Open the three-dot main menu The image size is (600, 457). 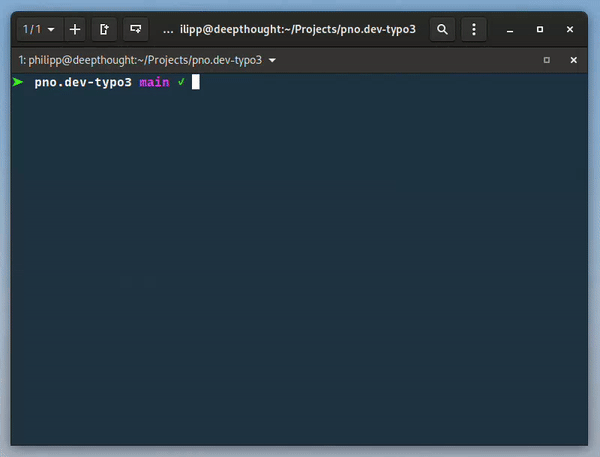(x=474, y=29)
